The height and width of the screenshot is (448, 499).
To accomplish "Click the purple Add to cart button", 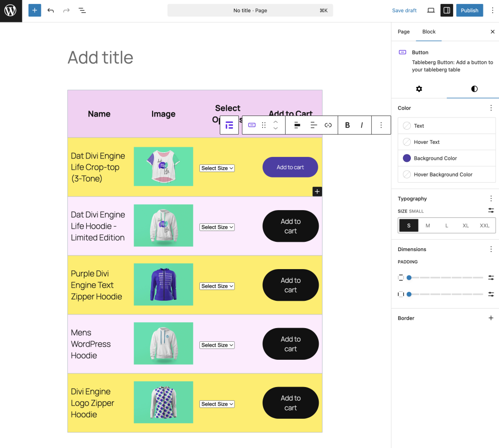I will [290, 167].
